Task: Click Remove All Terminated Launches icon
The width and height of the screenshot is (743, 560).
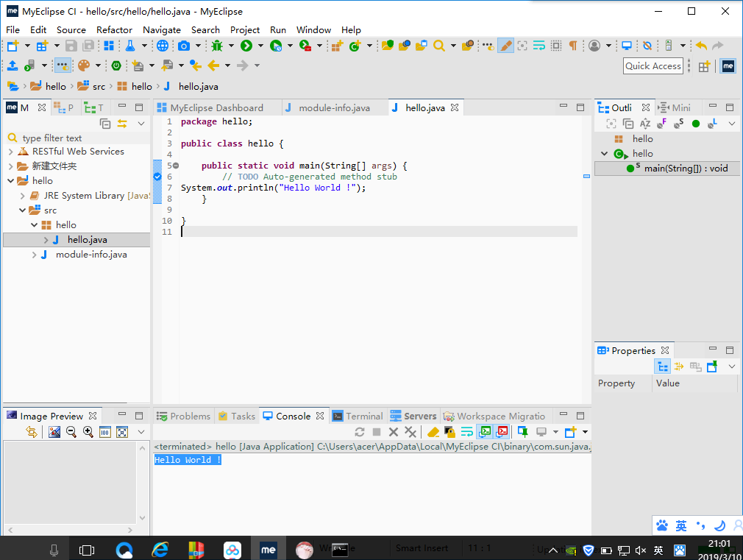Action: pyautogui.click(x=410, y=432)
